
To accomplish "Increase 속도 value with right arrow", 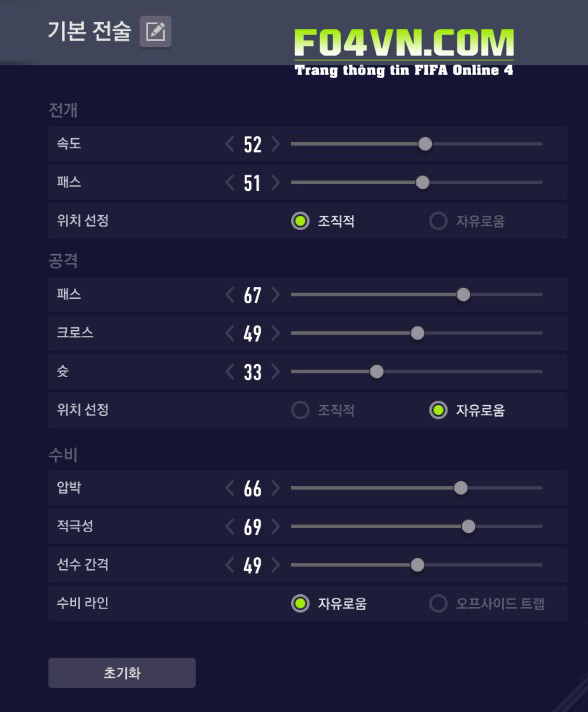I will click(x=275, y=144).
